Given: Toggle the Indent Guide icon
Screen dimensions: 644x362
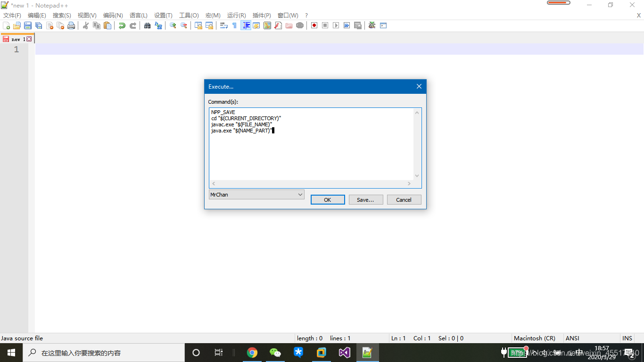Looking at the screenshot, I should click(246, 25).
